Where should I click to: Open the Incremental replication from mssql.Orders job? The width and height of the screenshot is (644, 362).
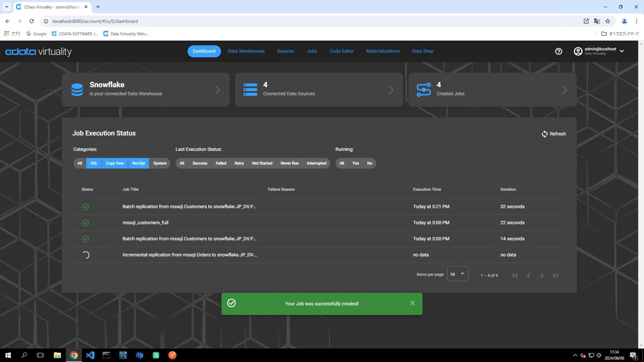190,255
